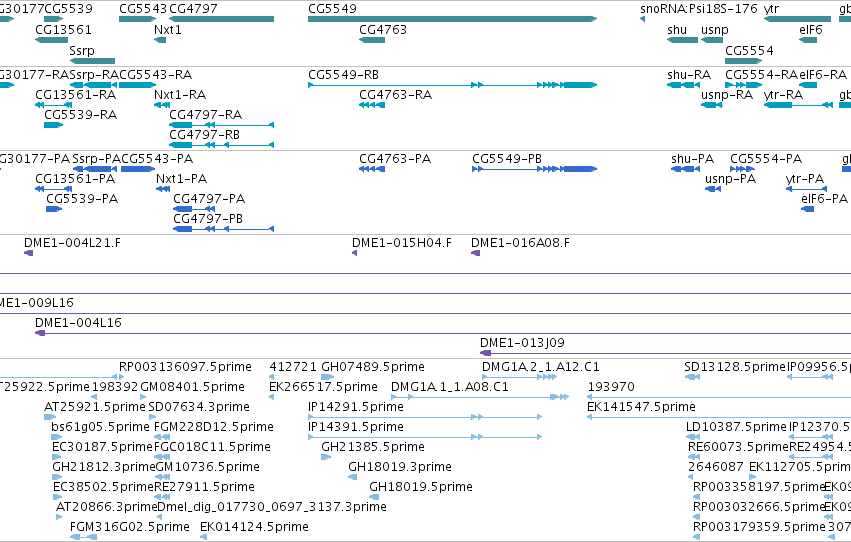
Task: Select the Ssrp gene glyph
Action: coord(92,61)
